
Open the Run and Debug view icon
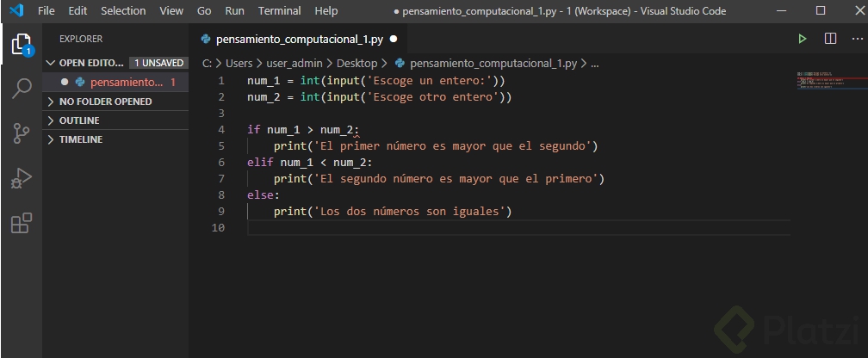point(22,179)
